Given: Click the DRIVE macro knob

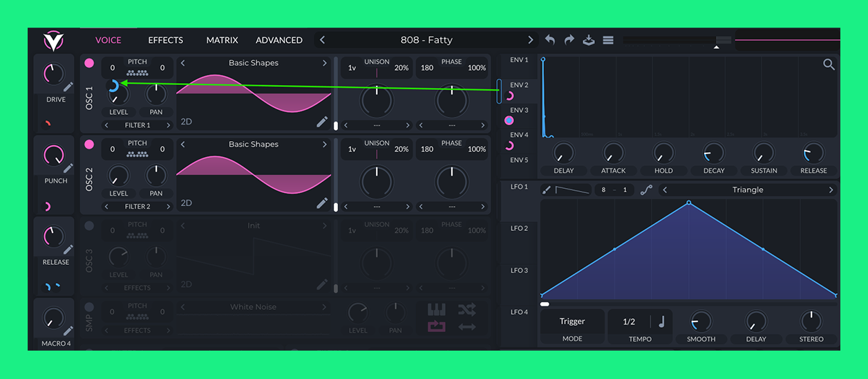Looking at the screenshot, I should click(53, 73).
